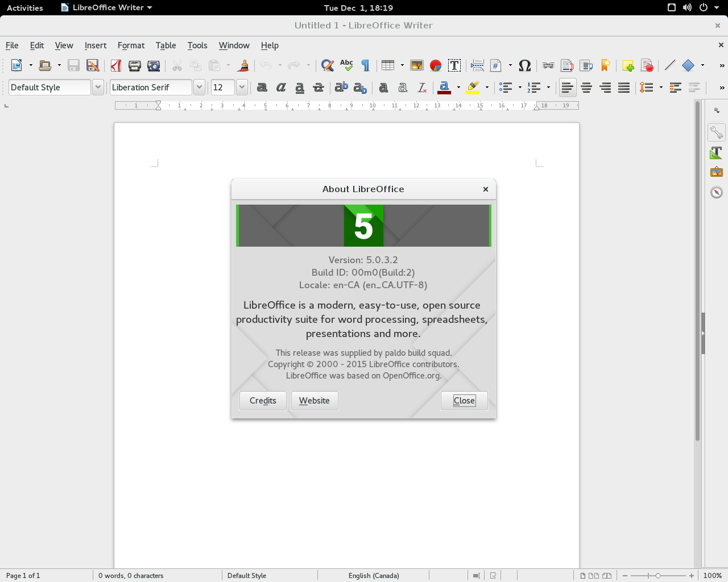Screen dimensions: 728x582
Task: Expand the Default Style paragraph style dropdown
Action: 98,88
